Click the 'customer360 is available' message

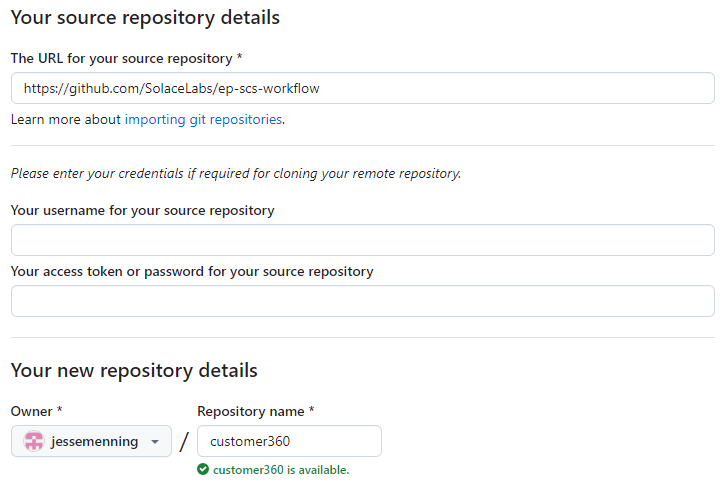[x=280, y=469]
